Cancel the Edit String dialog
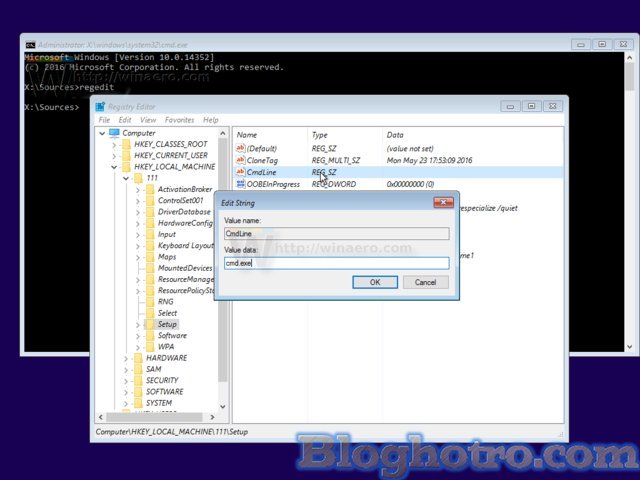Viewport: 640px width, 480px height. tap(426, 282)
